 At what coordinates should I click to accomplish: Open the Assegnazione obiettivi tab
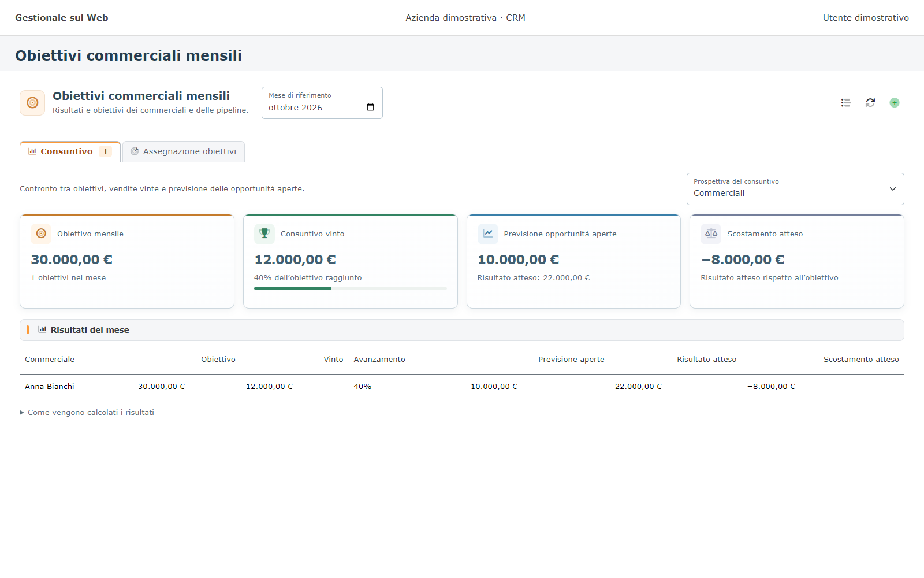(x=184, y=151)
